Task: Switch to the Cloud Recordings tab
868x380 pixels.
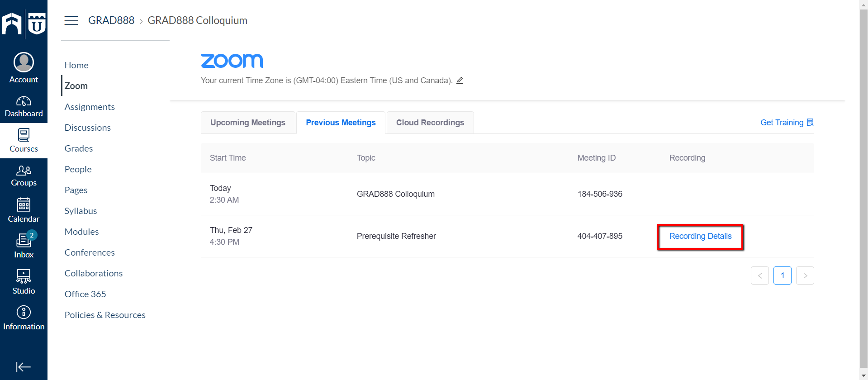Action: pos(430,123)
